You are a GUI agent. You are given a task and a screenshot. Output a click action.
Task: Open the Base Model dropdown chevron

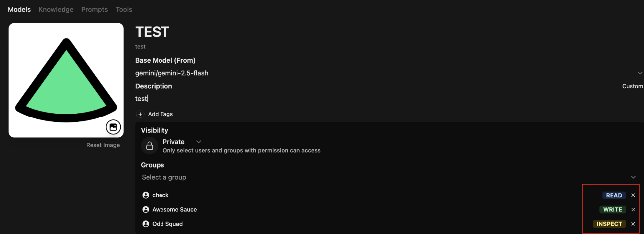[x=640, y=73]
